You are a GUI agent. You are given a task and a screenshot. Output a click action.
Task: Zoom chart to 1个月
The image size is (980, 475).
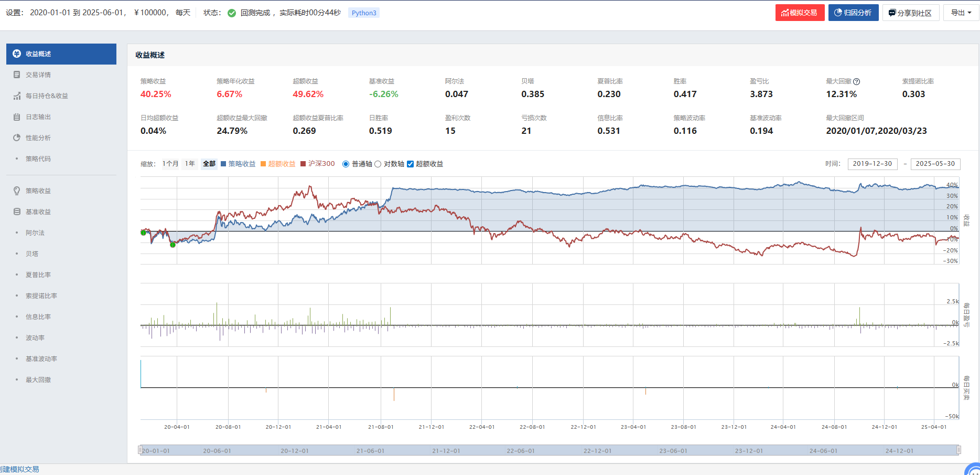[x=170, y=164]
